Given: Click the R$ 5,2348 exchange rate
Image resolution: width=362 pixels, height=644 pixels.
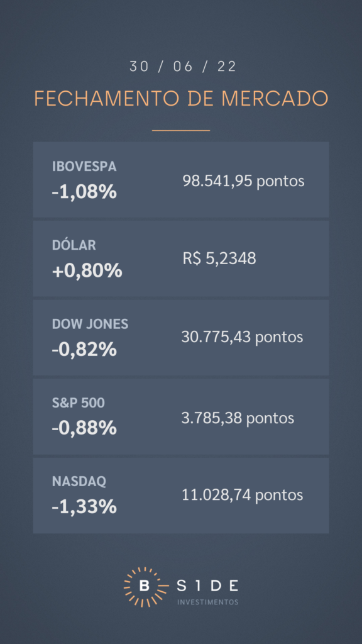Looking at the screenshot, I should [x=219, y=258].
